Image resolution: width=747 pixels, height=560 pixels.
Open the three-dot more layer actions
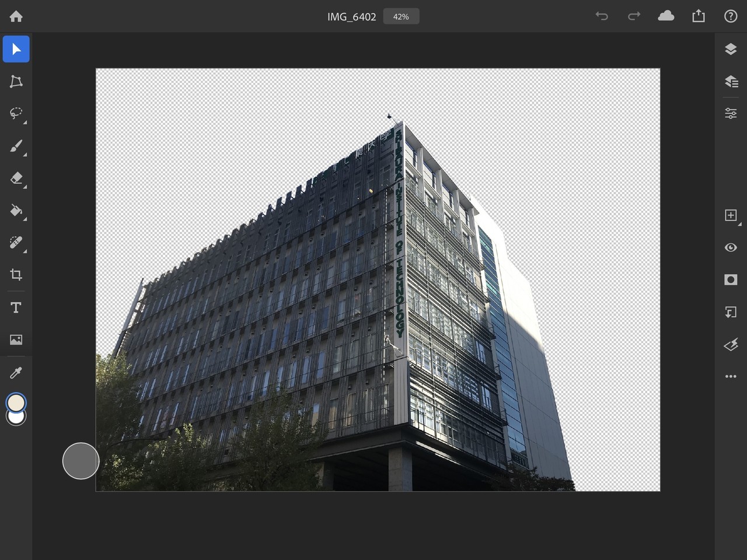point(731,377)
